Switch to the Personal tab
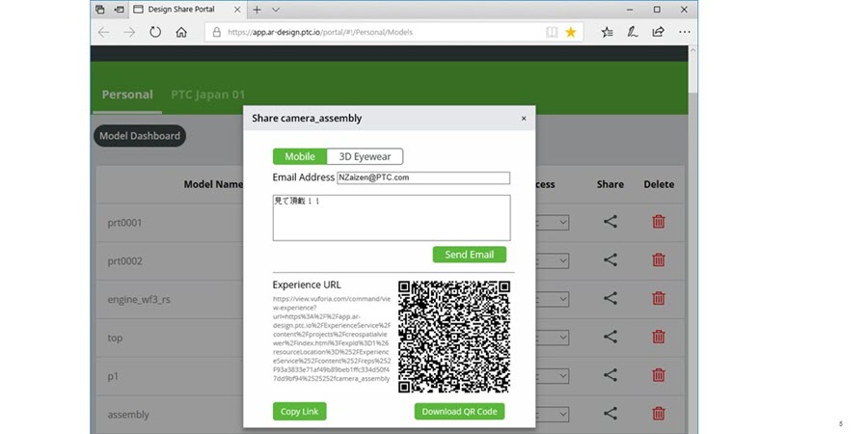Screen dimensions: 868x434 [x=127, y=95]
